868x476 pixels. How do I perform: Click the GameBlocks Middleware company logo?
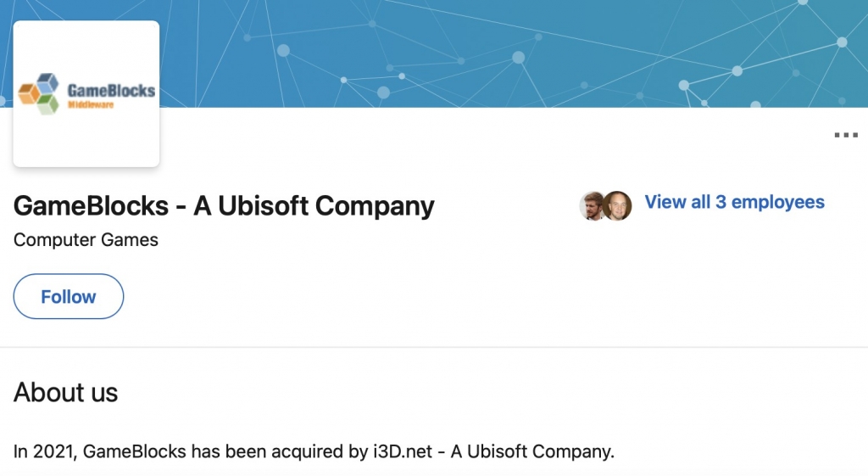pyautogui.click(x=86, y=93)
